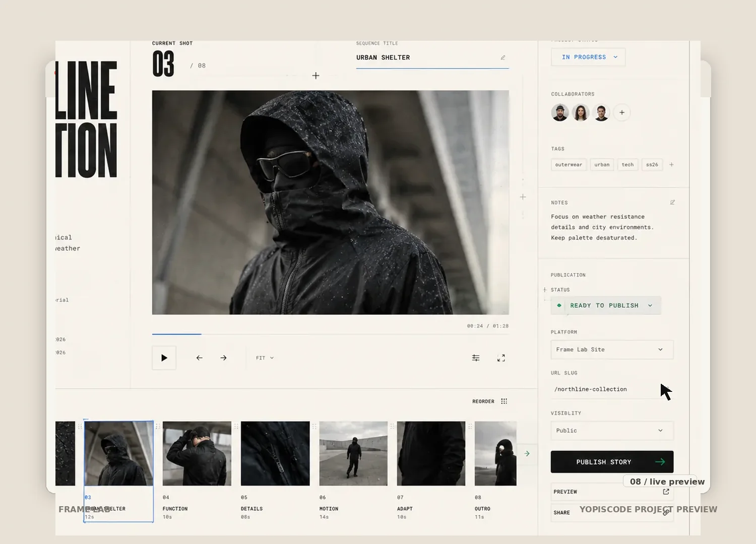The image size is (756, 544).
Task: Click the video playback progress bar
Action: (x=331, y=334)
